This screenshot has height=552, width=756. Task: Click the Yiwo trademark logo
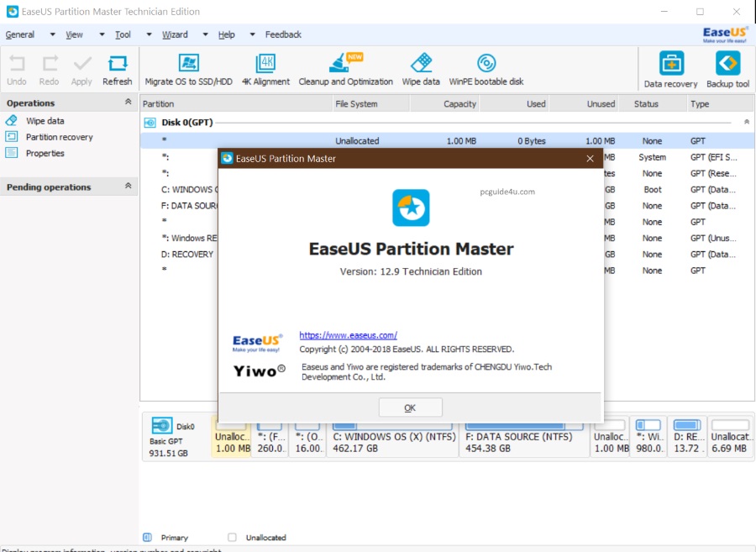[260, 371]
